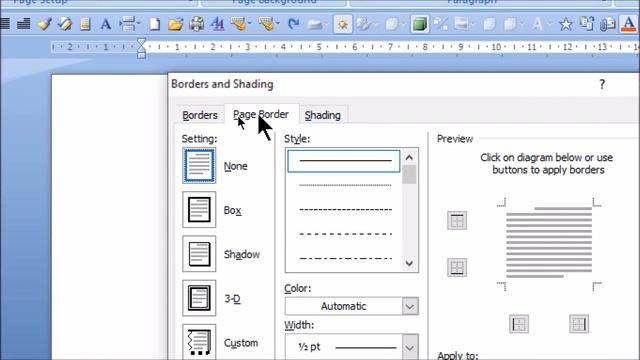Select the fine dotted line style
The height and width of the screenshot is (360, 640).
point(345,185)
